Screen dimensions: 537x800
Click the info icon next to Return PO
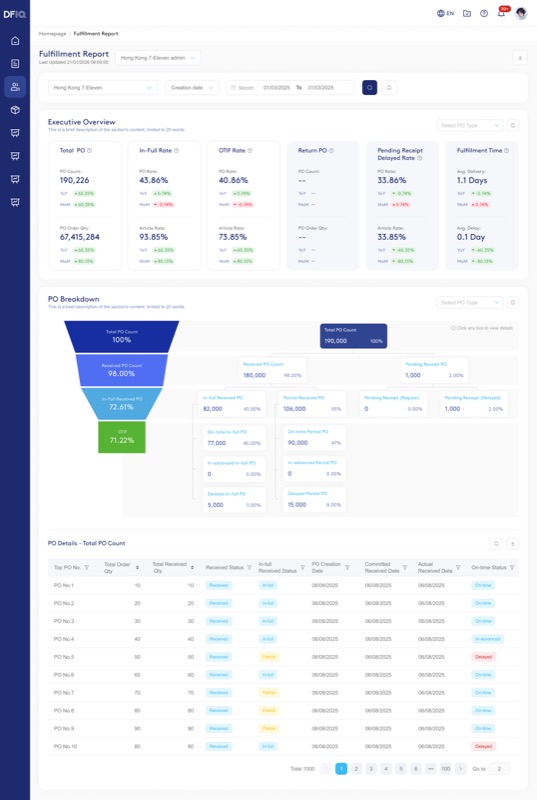tap(331, 151)
